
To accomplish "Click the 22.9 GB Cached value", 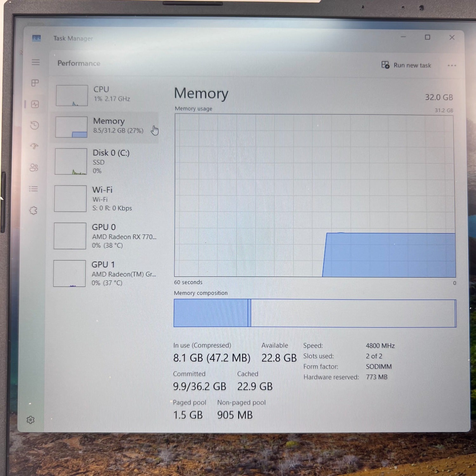I will (255, 387).
